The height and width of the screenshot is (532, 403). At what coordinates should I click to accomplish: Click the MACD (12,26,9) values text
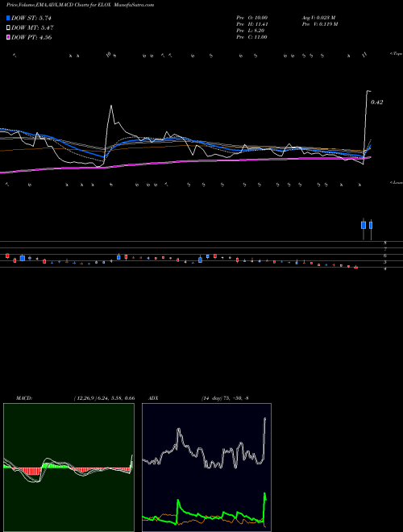click(x=104, y=398)
